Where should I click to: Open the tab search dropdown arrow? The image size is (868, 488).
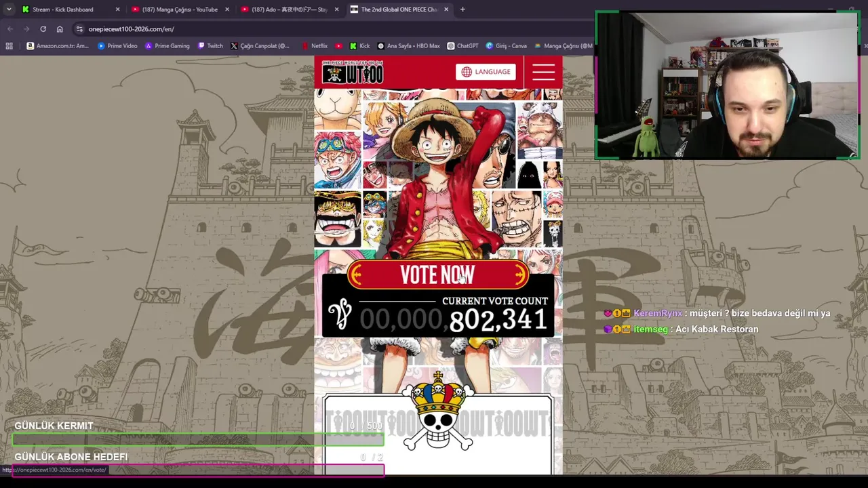pyautogui.click(x=9, y=9)
